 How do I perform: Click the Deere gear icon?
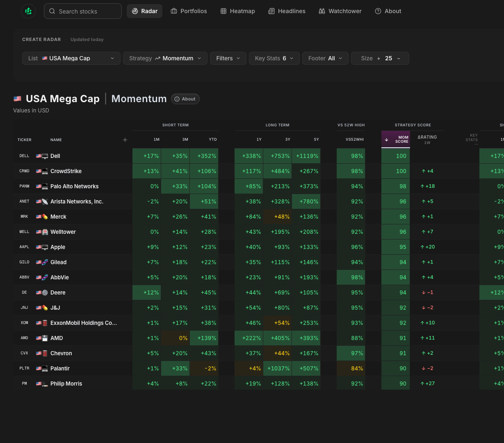point(45,292)
